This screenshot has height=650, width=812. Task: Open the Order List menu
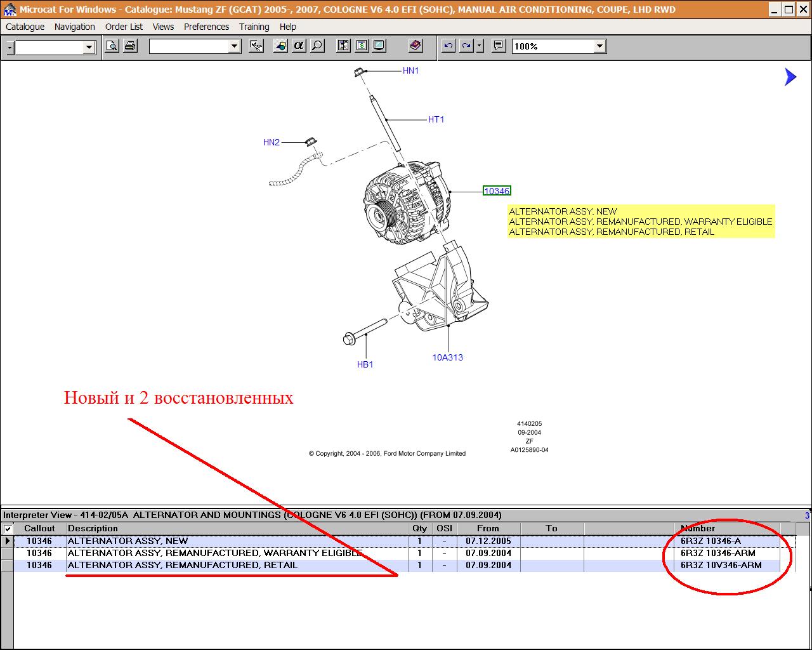click(x=124, y=27)
